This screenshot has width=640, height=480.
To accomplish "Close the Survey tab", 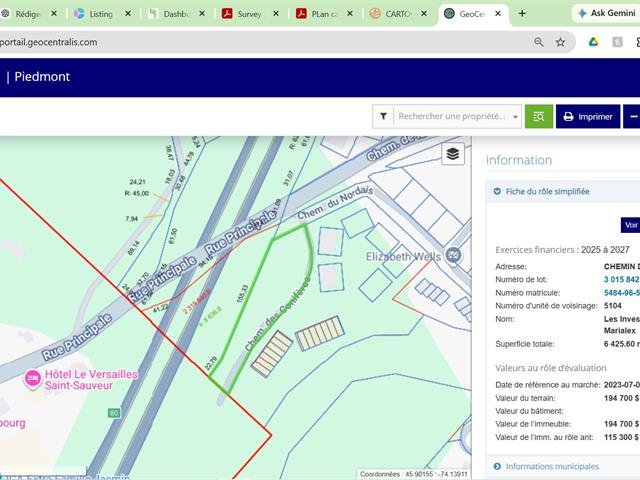I will pos(276,13).
